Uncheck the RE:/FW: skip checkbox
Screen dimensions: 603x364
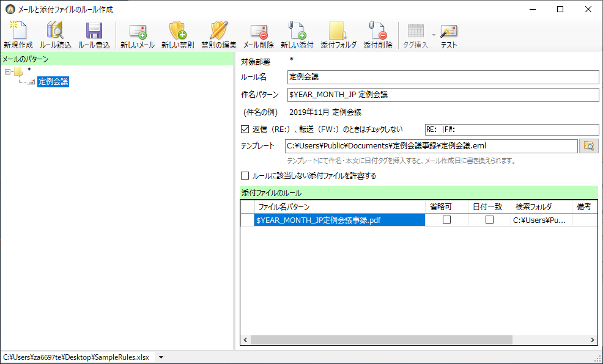tap(245, 129)
